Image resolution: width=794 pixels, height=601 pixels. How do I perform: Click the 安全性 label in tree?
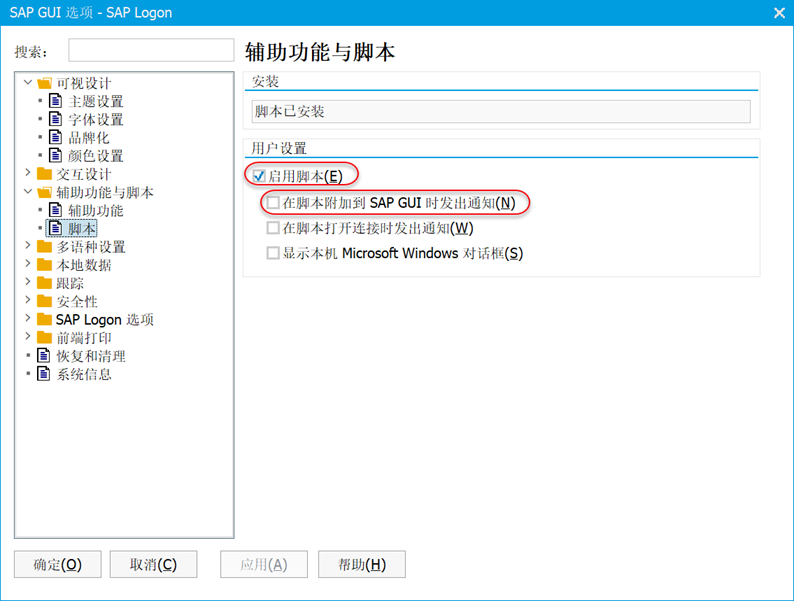pyautogui.click(x=76, y=302)
